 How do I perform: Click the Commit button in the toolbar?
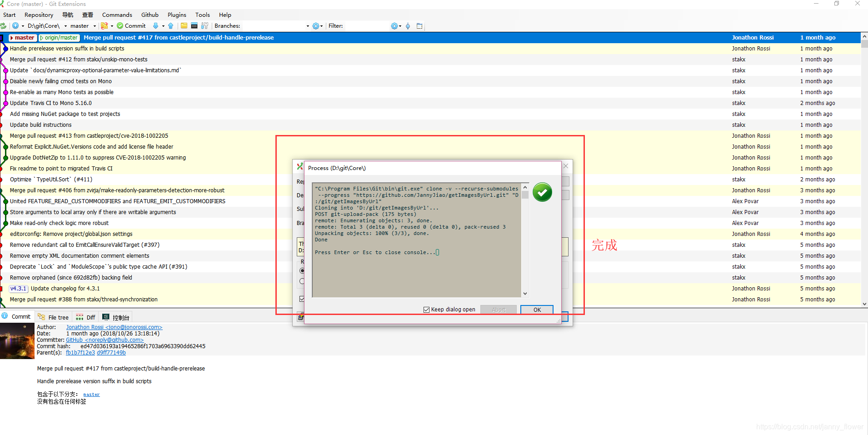pos(131,26)
